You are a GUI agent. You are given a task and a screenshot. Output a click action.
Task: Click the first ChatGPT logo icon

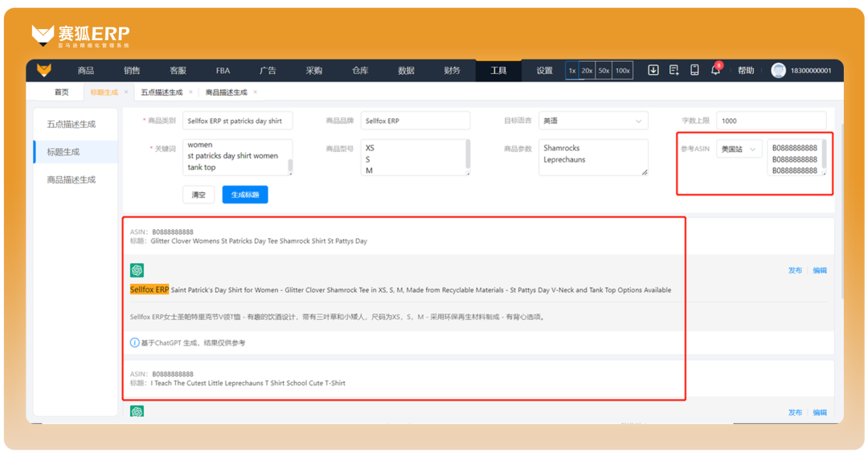coord(137,270)
